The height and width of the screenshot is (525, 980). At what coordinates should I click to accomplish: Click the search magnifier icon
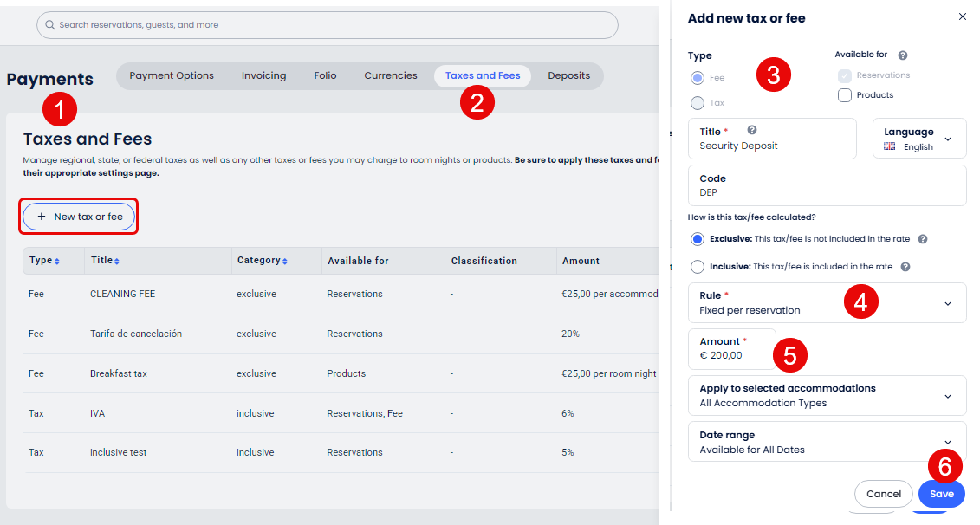click(50, 25)
